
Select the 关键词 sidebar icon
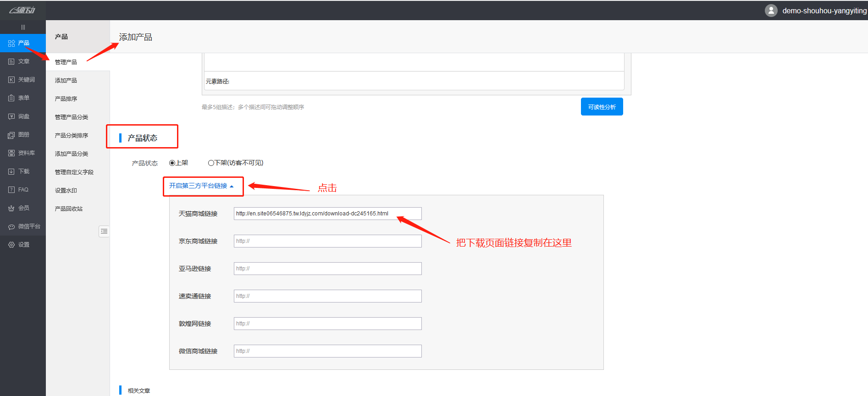click(x=11, y=80)
